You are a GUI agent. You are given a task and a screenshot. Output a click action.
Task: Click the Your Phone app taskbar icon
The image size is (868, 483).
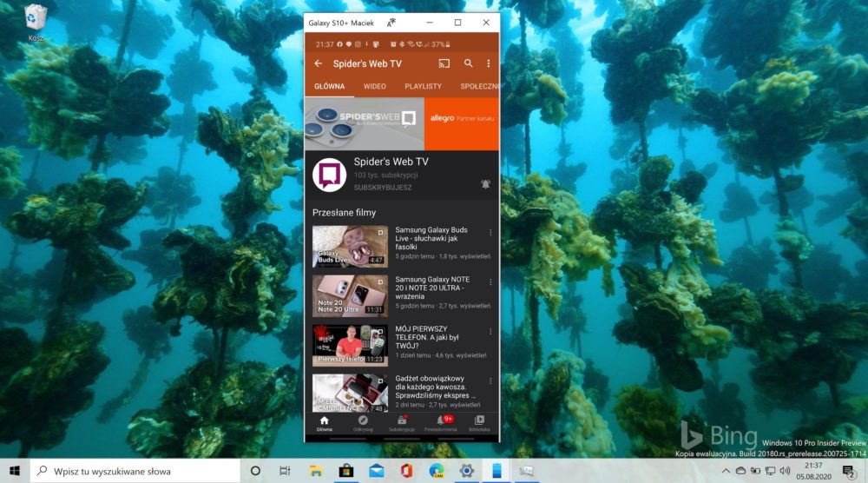496,471
